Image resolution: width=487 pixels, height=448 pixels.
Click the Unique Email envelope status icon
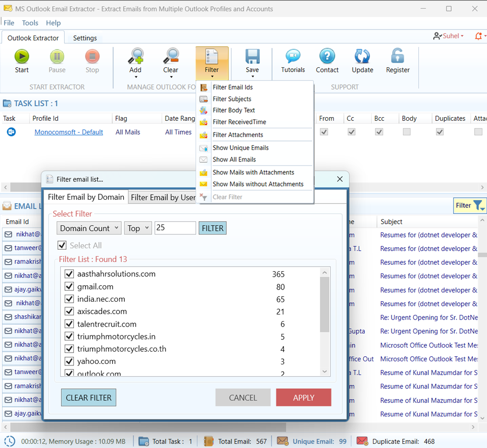pos(283,441)
